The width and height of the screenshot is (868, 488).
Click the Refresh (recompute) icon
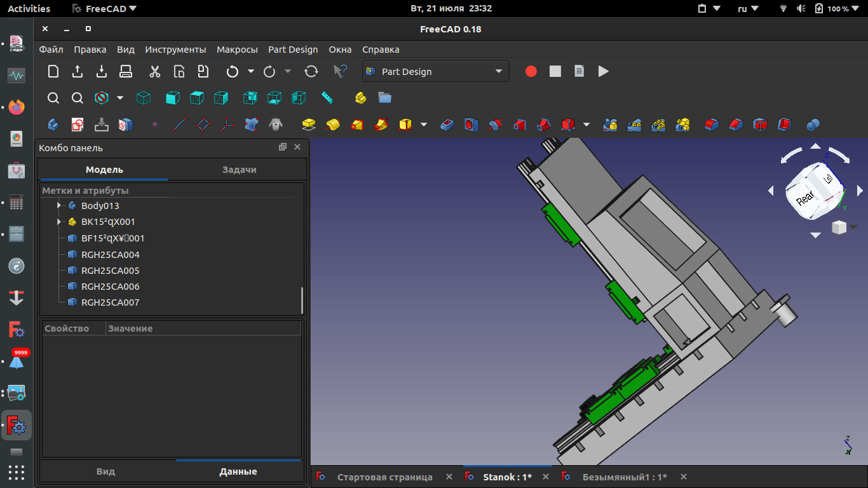click(311, 72)
